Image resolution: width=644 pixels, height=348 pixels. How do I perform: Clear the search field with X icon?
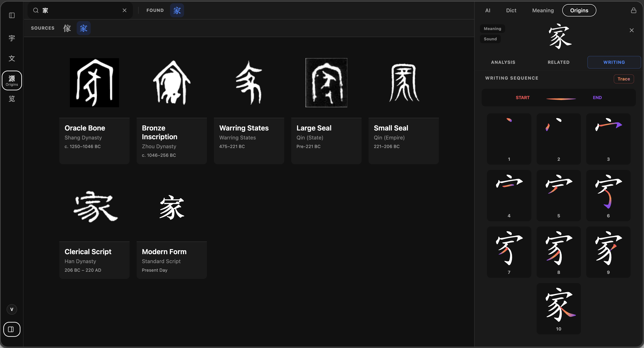(x=125, y=11)
